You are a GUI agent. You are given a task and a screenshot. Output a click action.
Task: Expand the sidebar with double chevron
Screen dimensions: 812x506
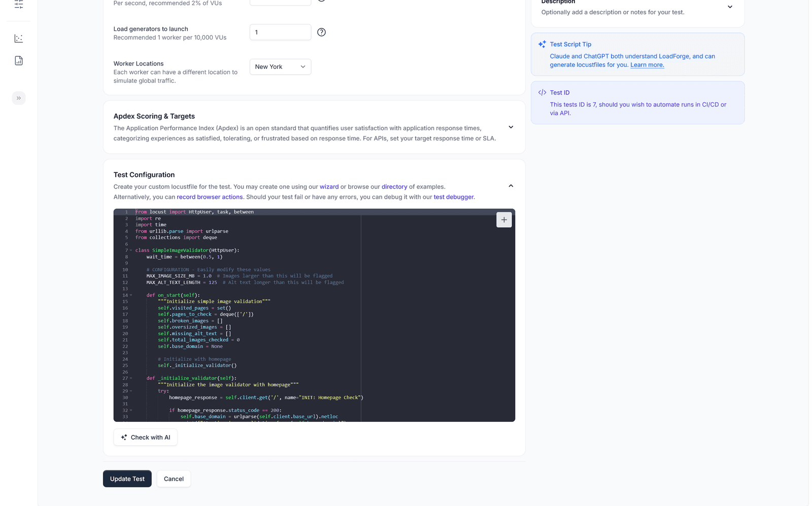19,98
